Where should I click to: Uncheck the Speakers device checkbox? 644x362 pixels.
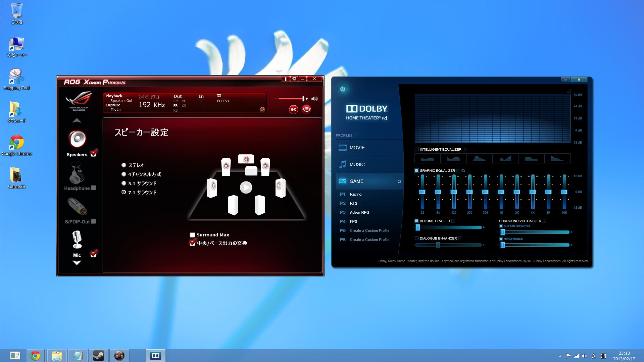(94, 153)
